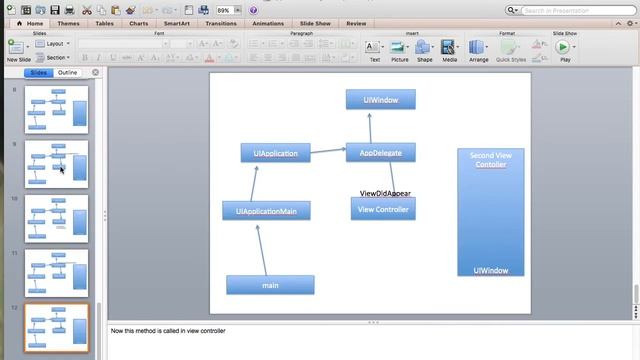The height and width of the screenshot is (360, 640).
Task: Open the Slide Show ribbon tab
Action: point(315,24)
